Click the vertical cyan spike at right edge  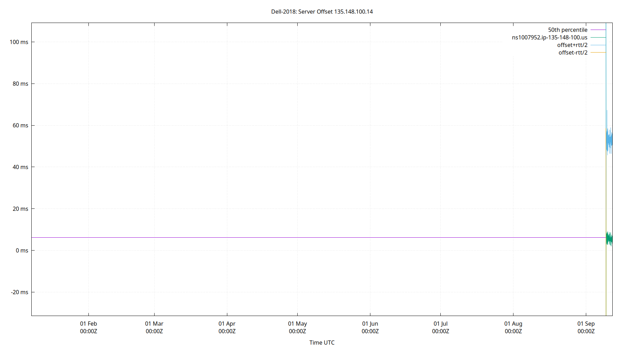click(606, 87)
